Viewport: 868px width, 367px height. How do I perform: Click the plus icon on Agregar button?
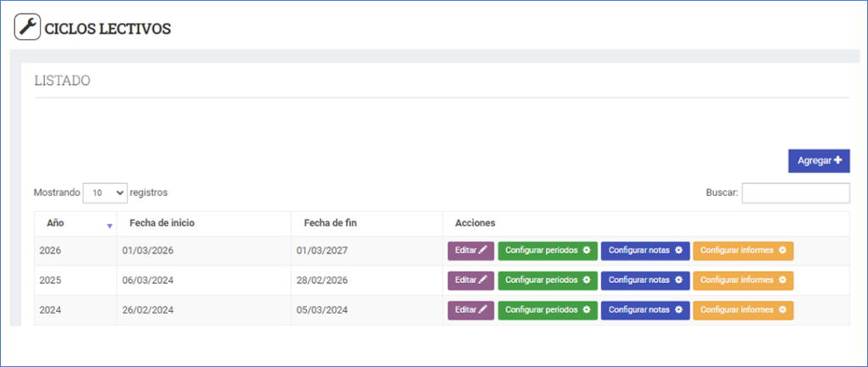837,160
